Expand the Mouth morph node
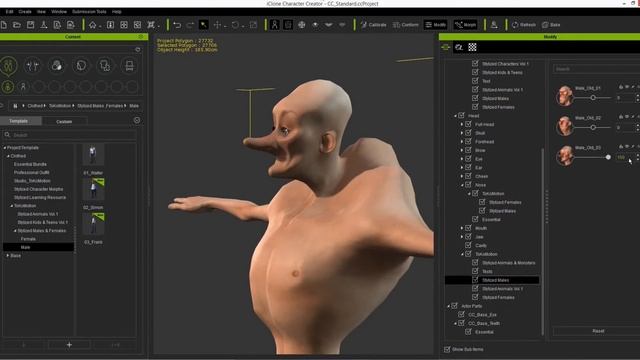 click(x=462, y=228)
